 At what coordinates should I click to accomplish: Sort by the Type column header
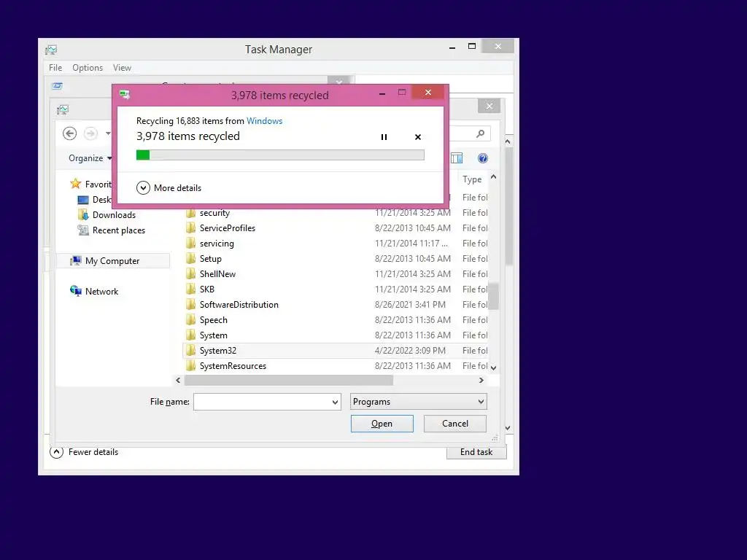click(472, 179)
